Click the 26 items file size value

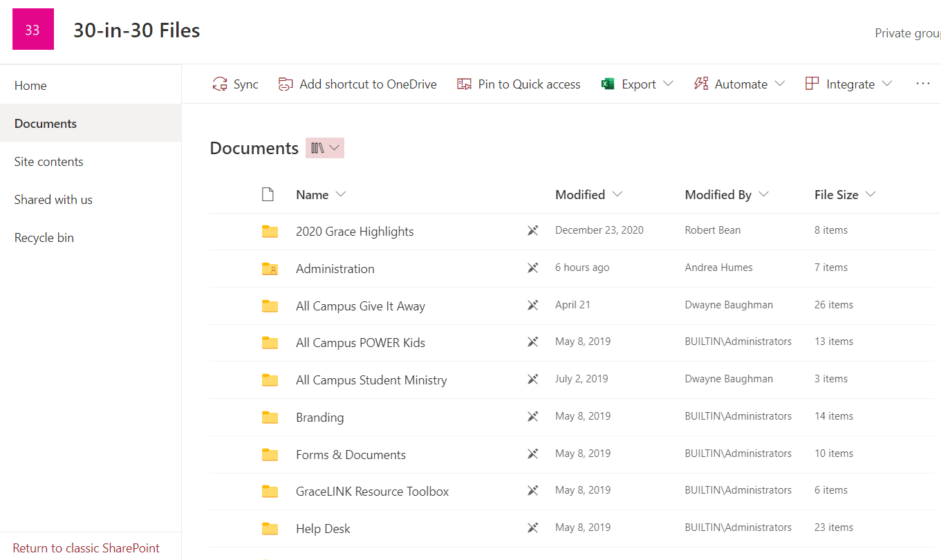click(x=834, y=305)
